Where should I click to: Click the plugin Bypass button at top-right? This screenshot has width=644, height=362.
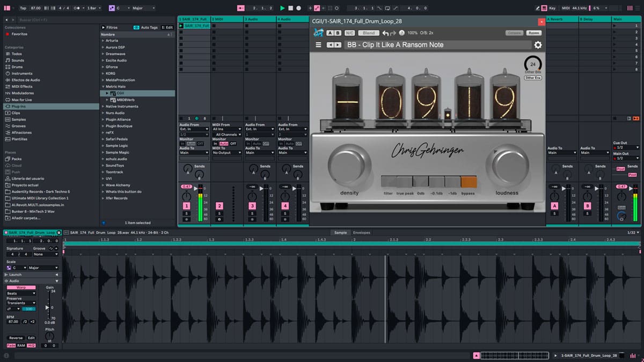click(x=533, y=33)
